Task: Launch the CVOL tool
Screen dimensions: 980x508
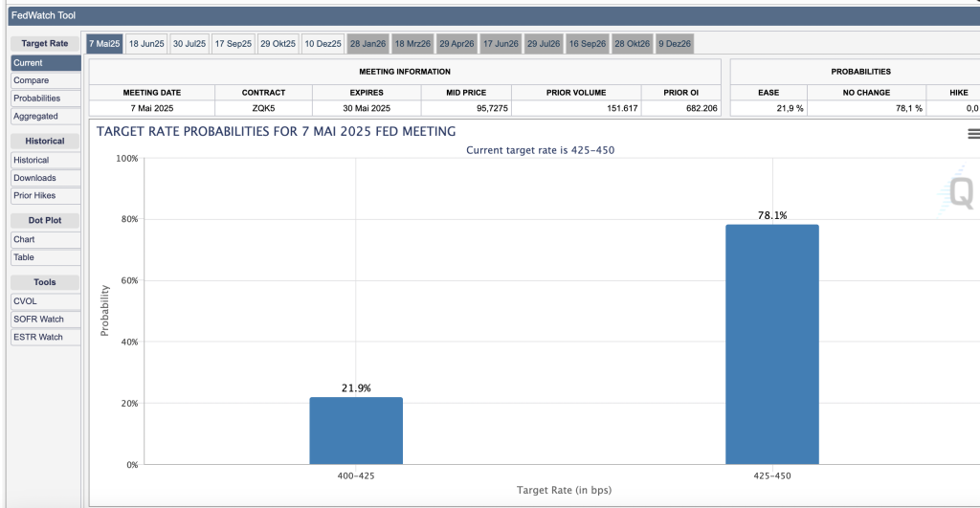Action: click(45, 301)
